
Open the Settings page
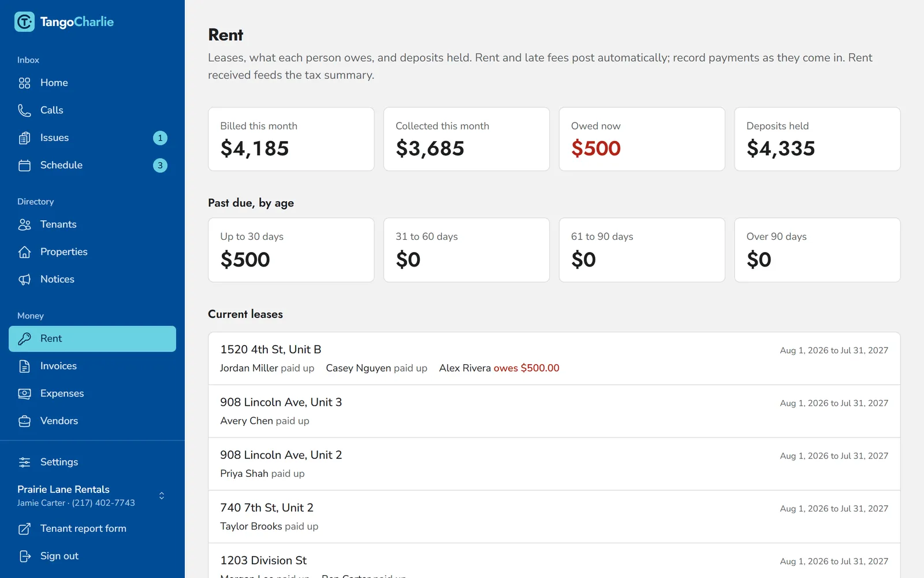click(x=92, y=462)
